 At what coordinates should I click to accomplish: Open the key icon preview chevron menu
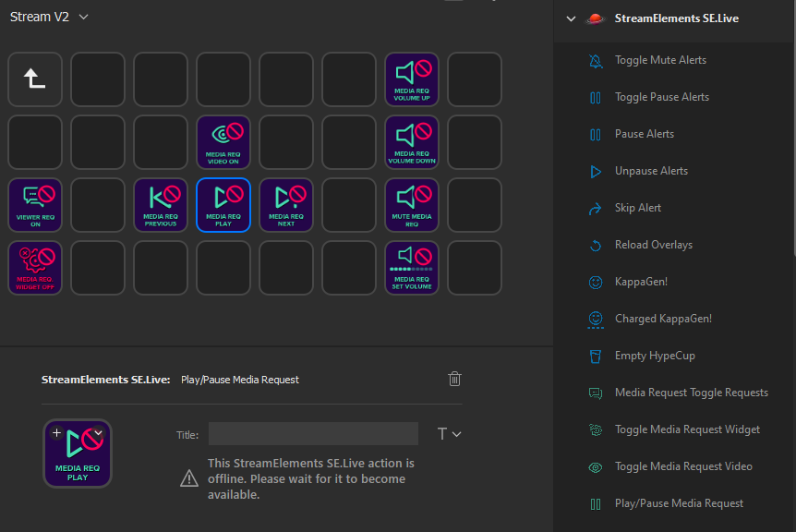[99, 432]
